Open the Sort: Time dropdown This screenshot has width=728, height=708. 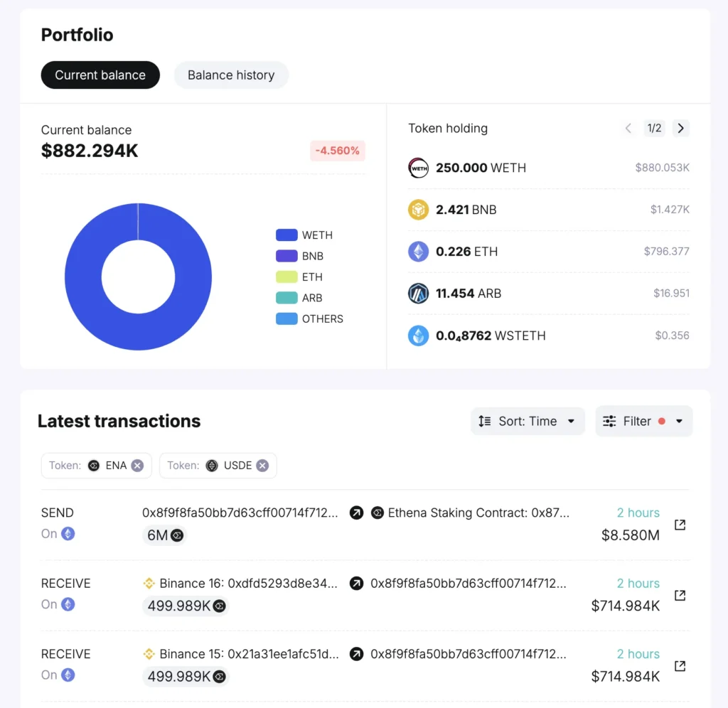tap(528, 421)
